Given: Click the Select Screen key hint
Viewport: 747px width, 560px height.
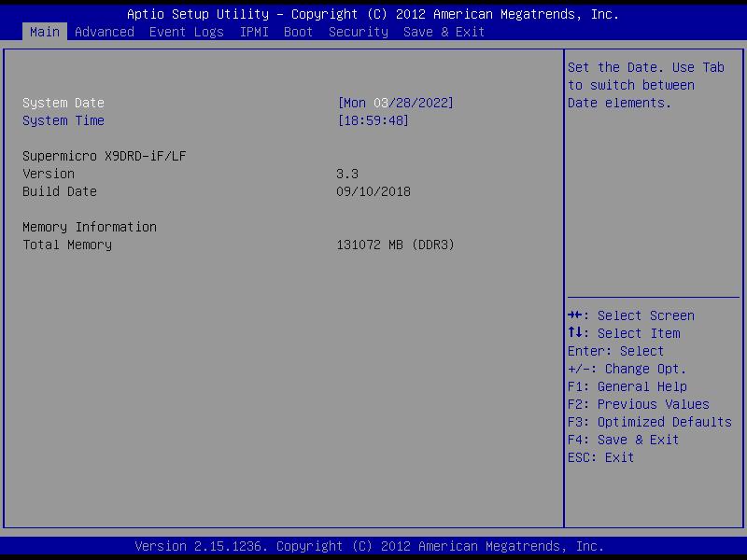Looking at the screenshot, I should (631, 315).
